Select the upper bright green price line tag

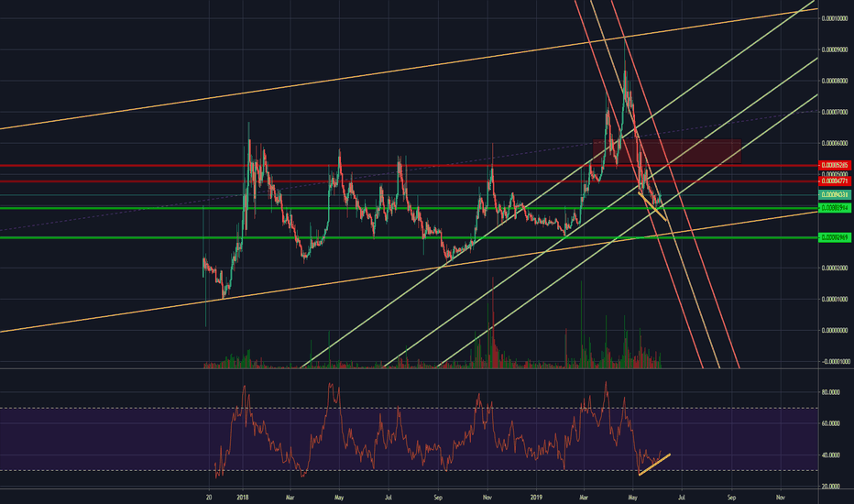tap(835, 208)
